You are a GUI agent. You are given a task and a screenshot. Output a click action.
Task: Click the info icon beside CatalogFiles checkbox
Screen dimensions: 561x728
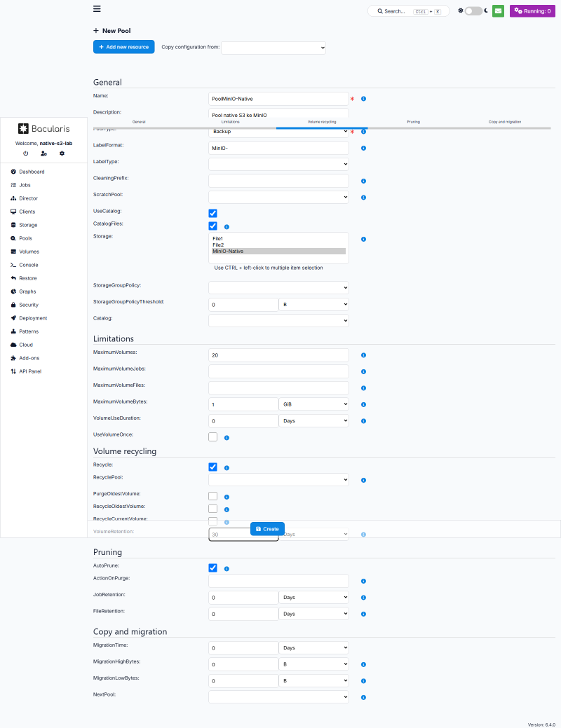pos(227,227)
